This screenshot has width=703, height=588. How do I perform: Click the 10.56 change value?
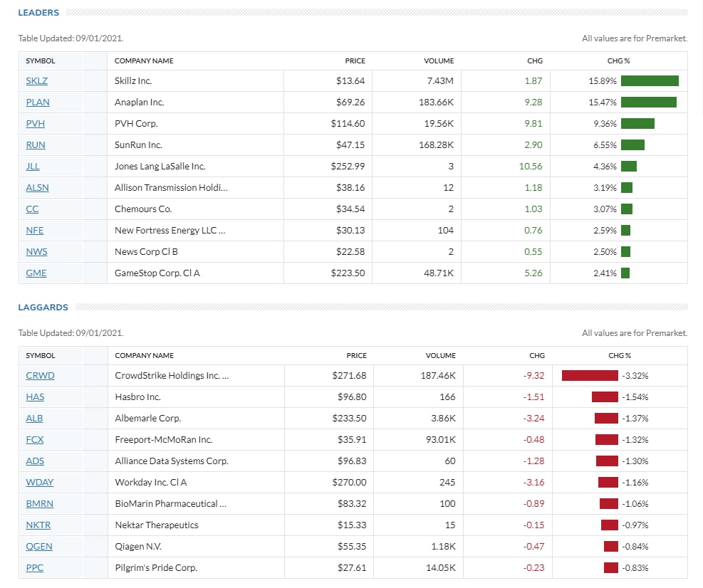point(531,167)
